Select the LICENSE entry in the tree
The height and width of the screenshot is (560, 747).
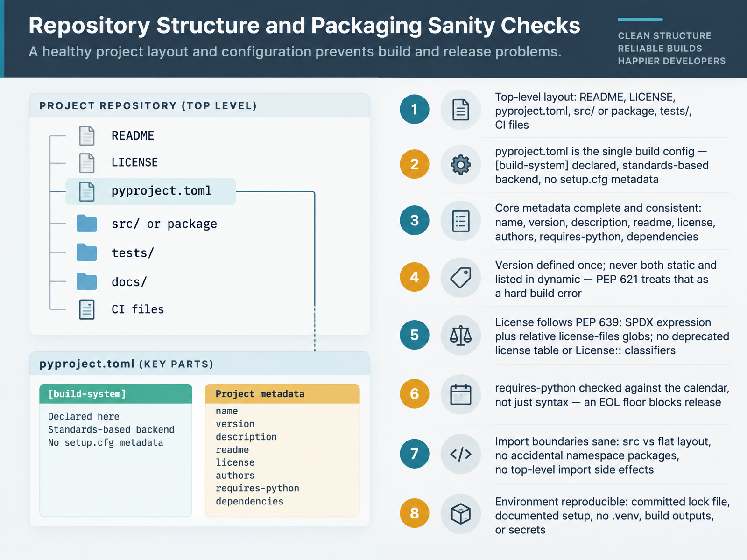(134, 163)
